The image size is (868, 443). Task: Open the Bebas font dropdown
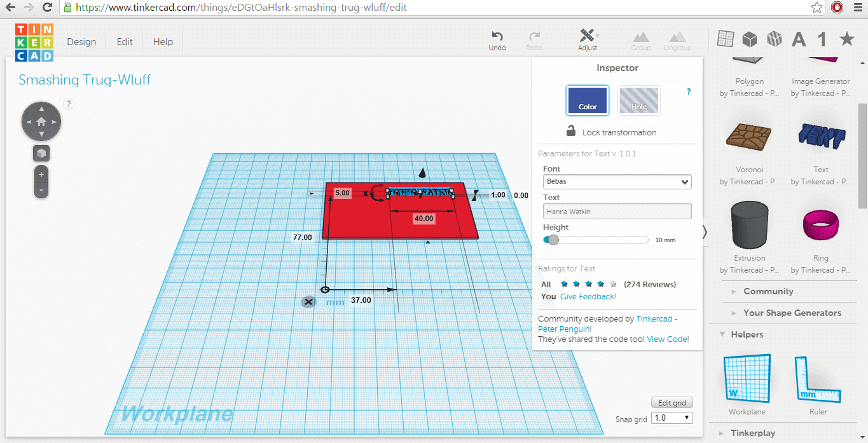[617, 182]
